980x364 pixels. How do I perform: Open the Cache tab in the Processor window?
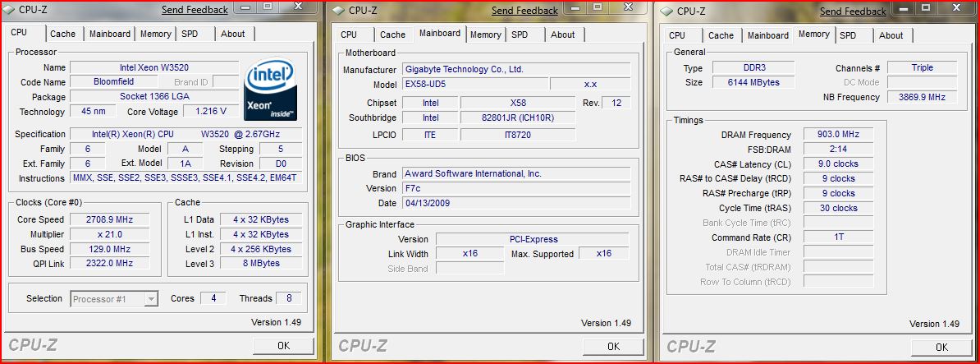(62, 34)
